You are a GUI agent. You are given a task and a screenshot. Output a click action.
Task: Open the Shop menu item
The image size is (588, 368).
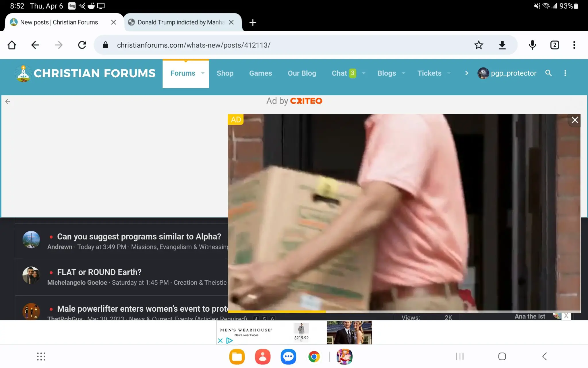pyautogui.click(x=225, y=73)
